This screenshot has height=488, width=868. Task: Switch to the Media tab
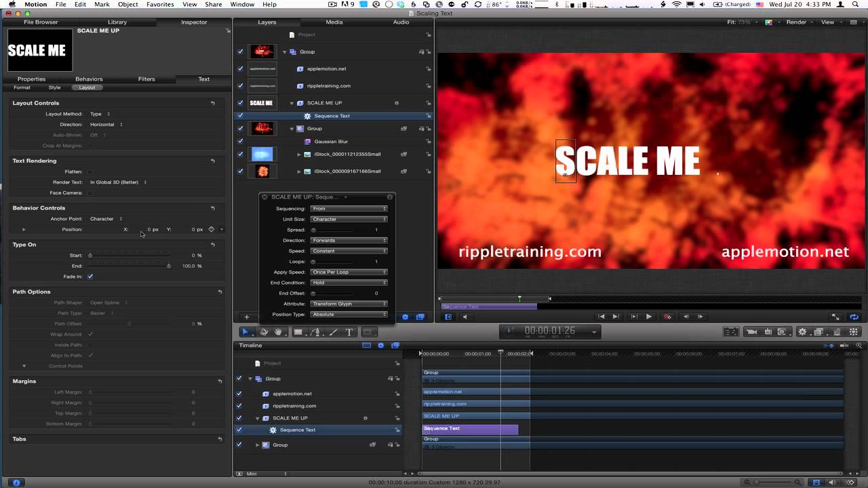coord(334,22)
